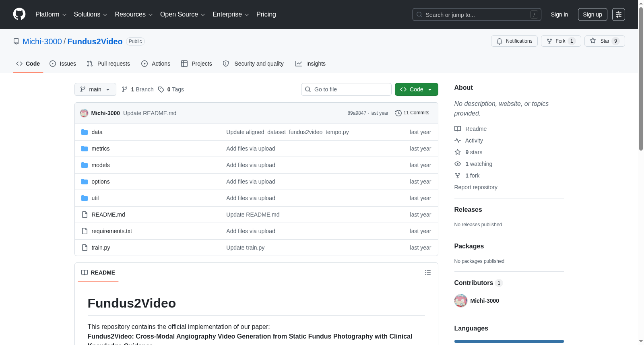The width and height of the screenshot is (644, 345).
Task: Click the star icon next to 9 stars
Action: pos(458,152)
